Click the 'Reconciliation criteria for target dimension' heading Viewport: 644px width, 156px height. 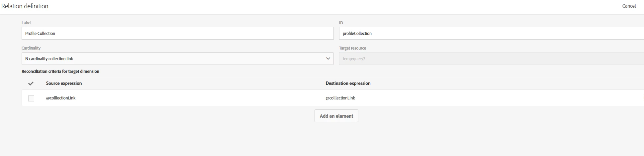pyautogui.click(x=60, y=72)
